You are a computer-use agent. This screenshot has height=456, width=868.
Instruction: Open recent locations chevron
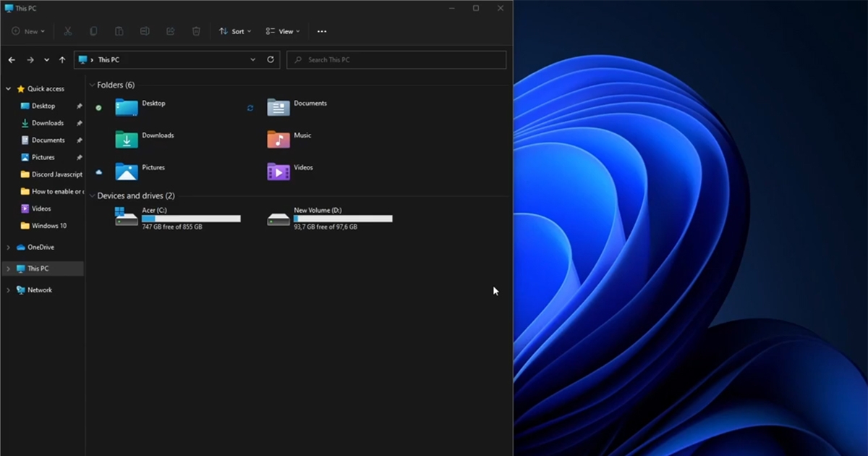[47, 60]
